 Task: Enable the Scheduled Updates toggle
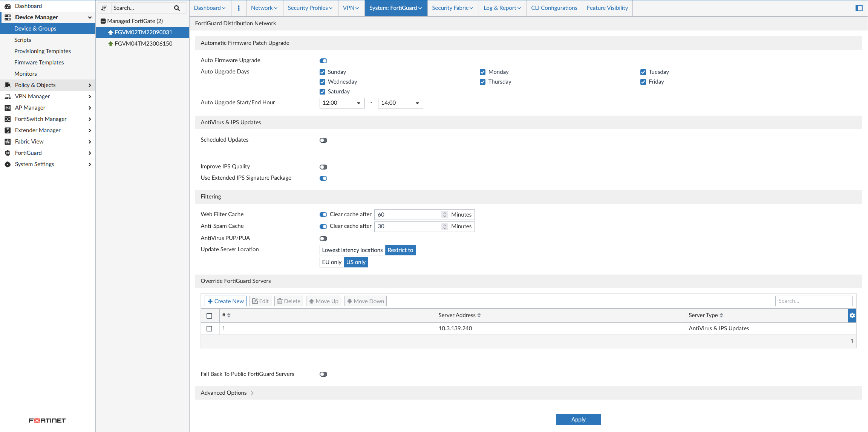[x=323, y=140]
